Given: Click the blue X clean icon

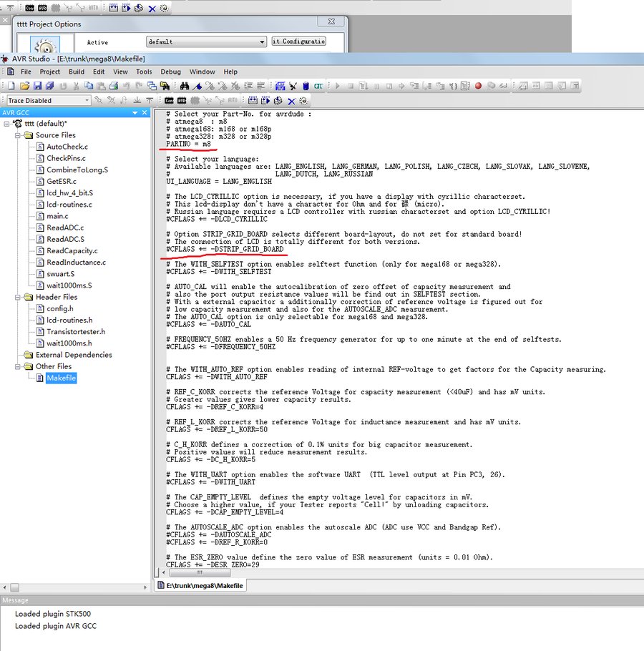Looking at the screenshot, I should point(291,101).
